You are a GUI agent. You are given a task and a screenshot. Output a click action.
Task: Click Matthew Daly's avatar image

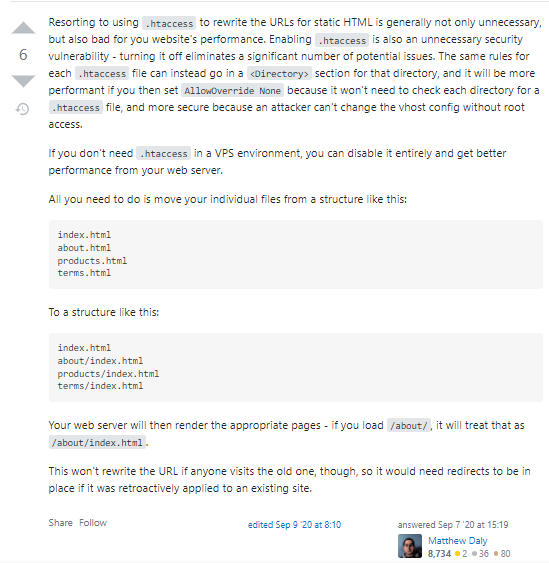tap(410, 546)
